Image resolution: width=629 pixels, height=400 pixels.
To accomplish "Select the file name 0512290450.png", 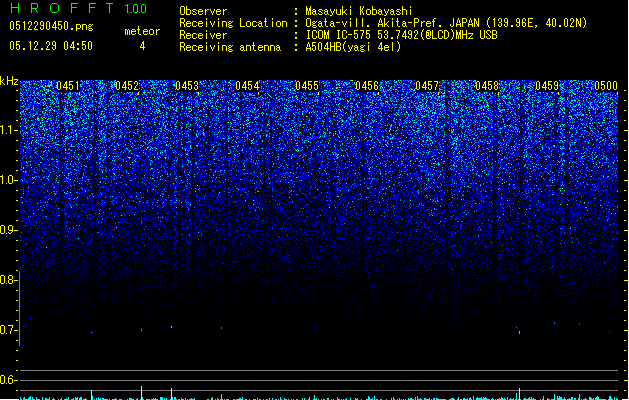I will tap(51, 26).
